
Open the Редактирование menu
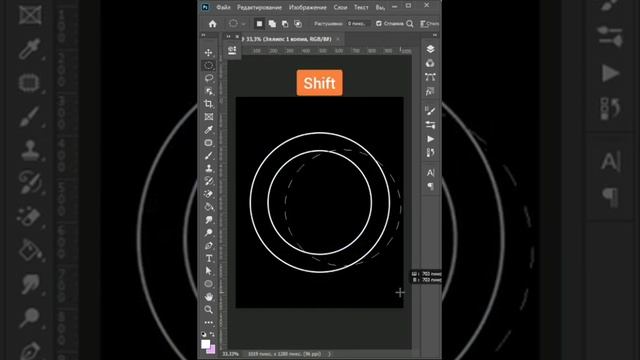pyautogui.click(x=259, y=7)
